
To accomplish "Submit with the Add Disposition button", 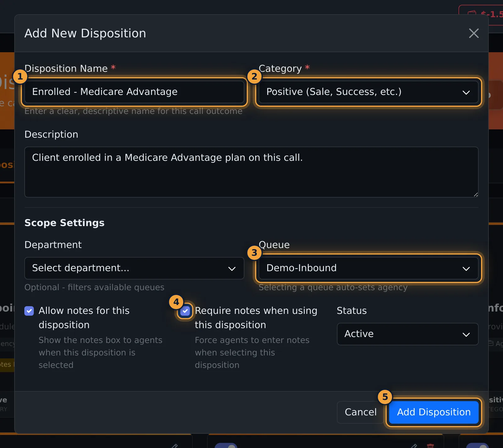I will 434,412.
